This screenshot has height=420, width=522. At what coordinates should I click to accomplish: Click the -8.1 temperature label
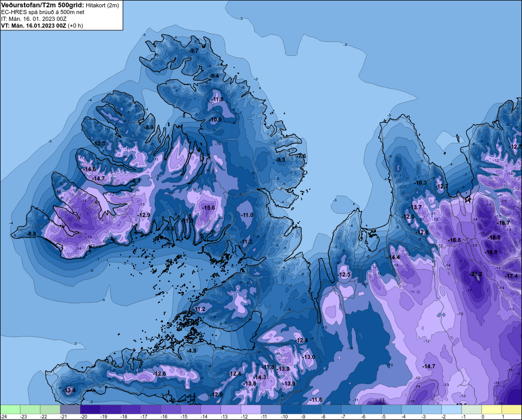[136, 181]
